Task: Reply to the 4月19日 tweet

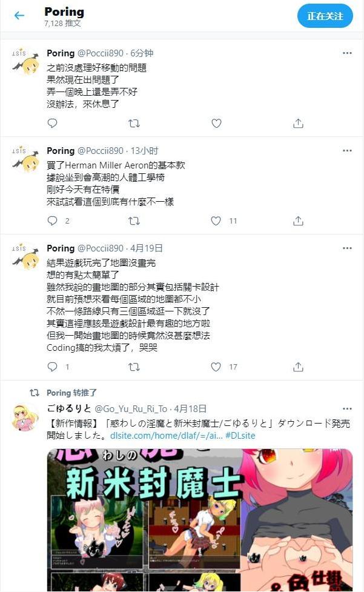Action: point(53,367)
